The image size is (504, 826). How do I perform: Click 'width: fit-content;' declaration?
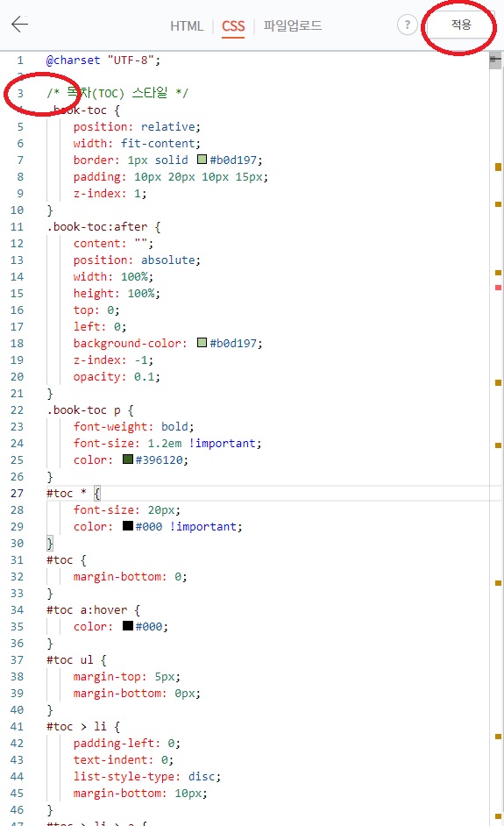(x=137, y=143)
